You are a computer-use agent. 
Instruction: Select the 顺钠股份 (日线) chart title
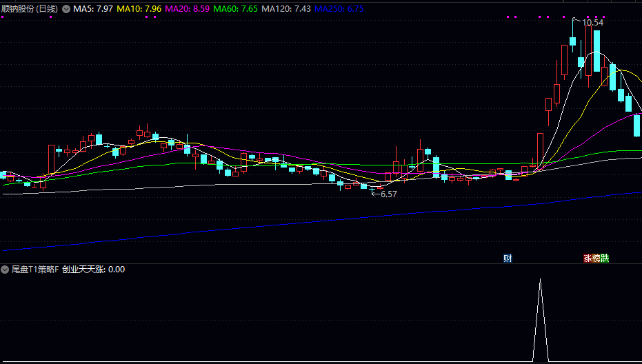coord(30,9)
